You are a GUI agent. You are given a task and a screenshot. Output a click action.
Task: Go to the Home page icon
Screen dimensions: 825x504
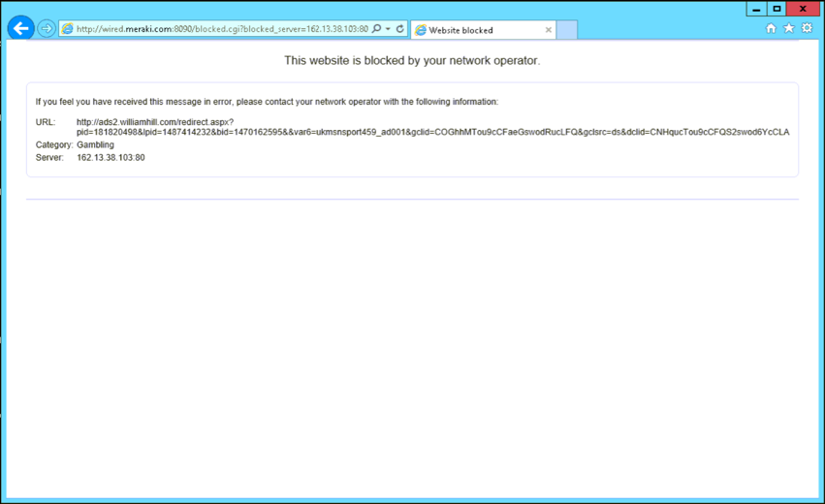coord(771,28)
